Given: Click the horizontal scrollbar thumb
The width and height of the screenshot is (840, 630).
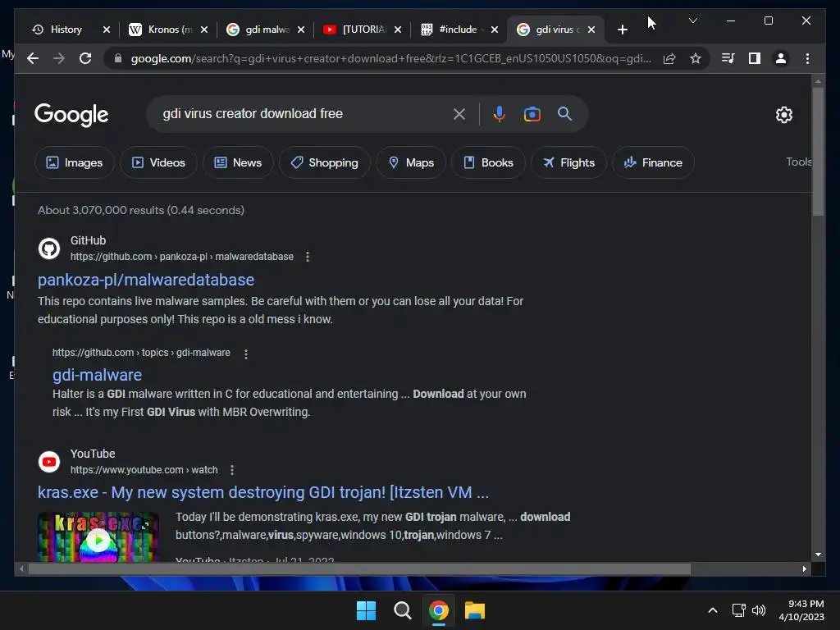Looking at the screenshot, I should click(359, 569).
